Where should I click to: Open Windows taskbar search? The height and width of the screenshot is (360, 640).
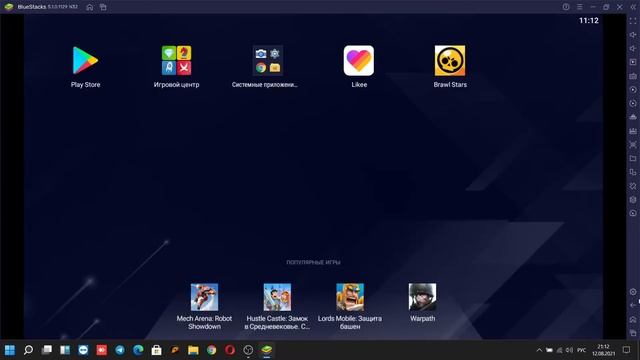pyautogui.click(x=28, y=350)
